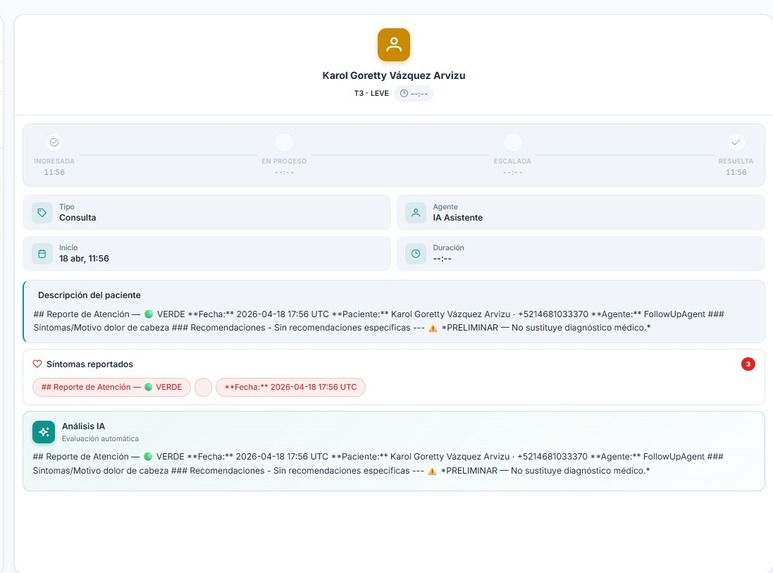Click the green circle in Análisis IA text
Image resolution: width=773 pixels, height=573 pixels.
[148, 457]
